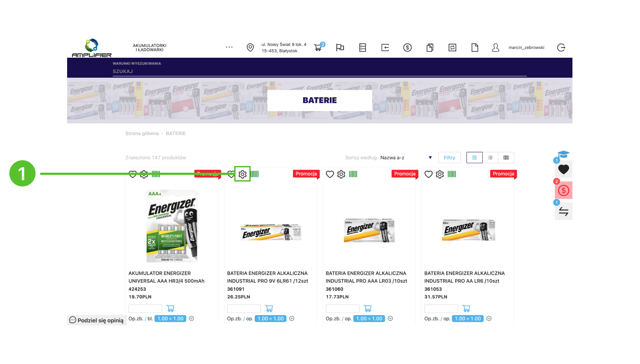This screenshot has height=364, width=640.
Task: Click stock bars icon on AA LR6 card
Action: pos(452,174)
